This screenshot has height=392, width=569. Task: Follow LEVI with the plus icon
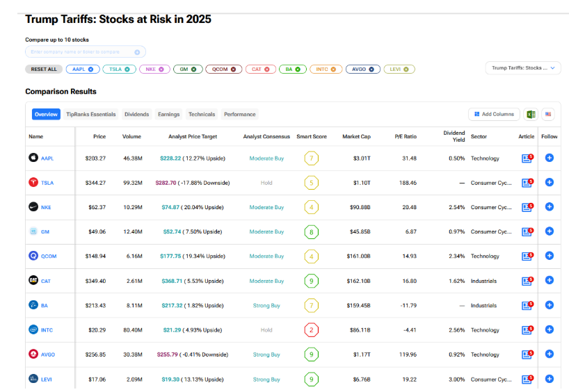[550, 379]
